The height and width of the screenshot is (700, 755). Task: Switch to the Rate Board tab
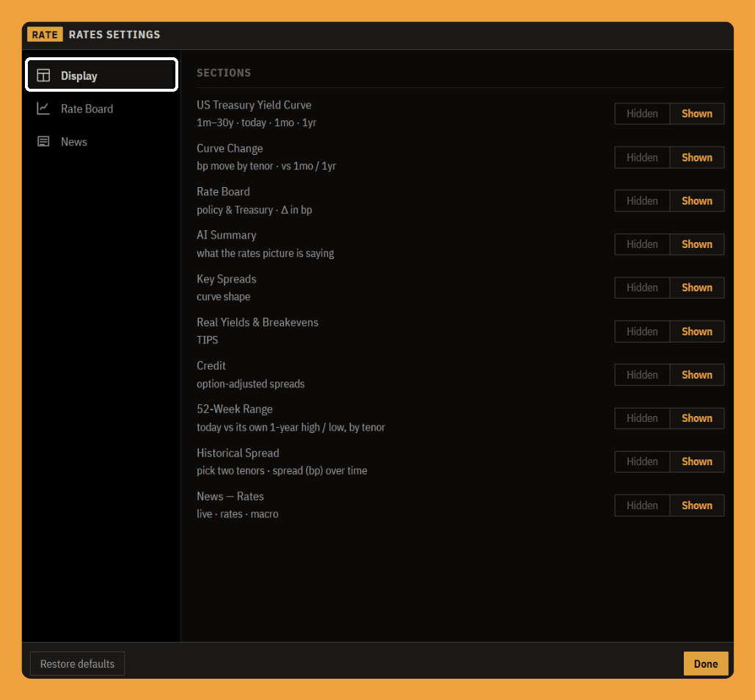click(x=101, y=109)
